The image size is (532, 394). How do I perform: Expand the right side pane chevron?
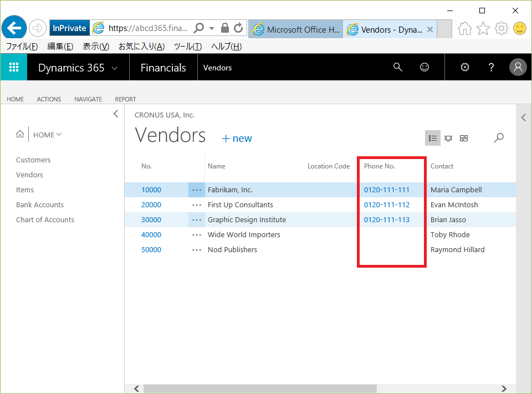tap(524, 118)
